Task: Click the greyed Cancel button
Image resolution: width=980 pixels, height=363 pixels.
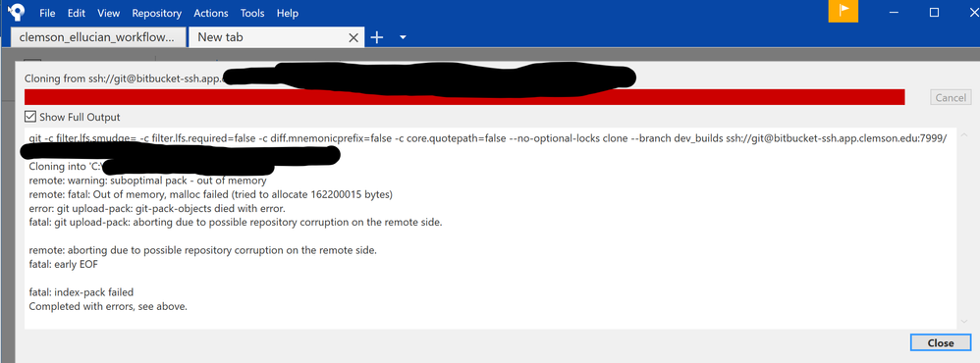Action: pyautogui.click(x=950, y=97)
